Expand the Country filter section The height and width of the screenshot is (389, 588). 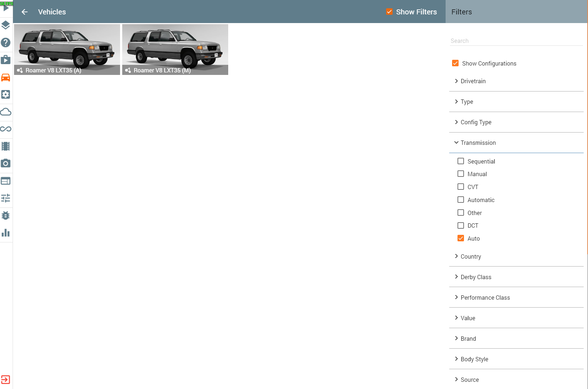tap(516, 256)
